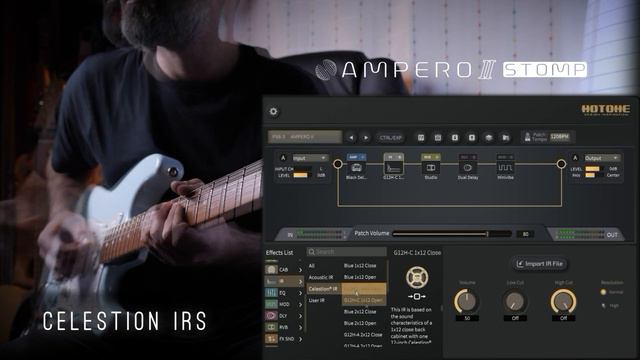This screenshot has height=360, width=640.
Task: Expand the CAB category chevron
Action: pos(300,270)
